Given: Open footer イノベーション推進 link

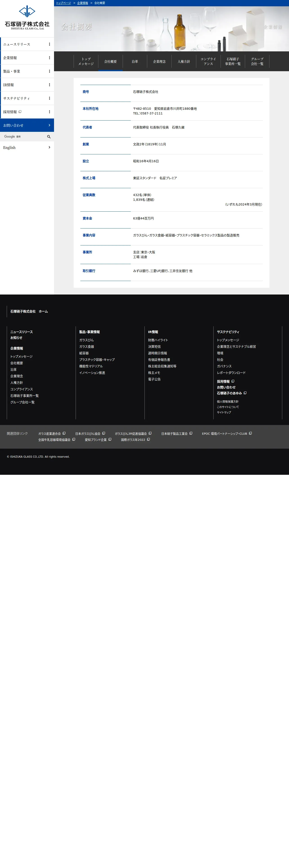Looking at the screenshot, I should click(x=92, y=373).
